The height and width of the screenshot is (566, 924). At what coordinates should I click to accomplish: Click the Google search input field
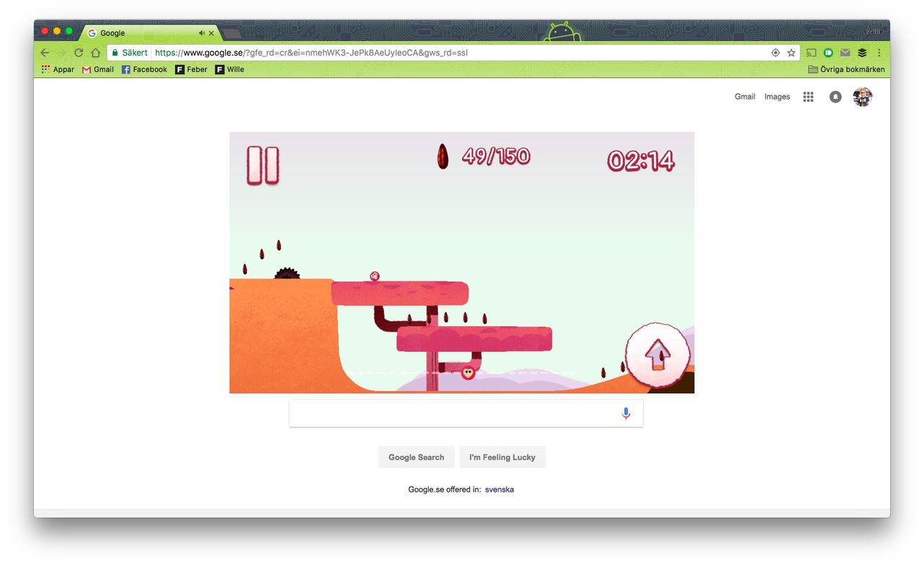coord(466,414)
